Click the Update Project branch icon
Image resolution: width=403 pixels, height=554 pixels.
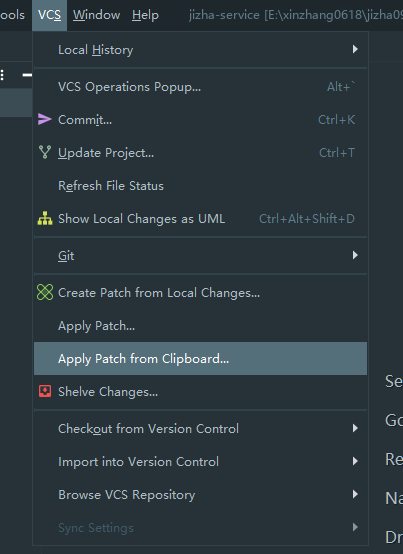(x=45, y=152)
